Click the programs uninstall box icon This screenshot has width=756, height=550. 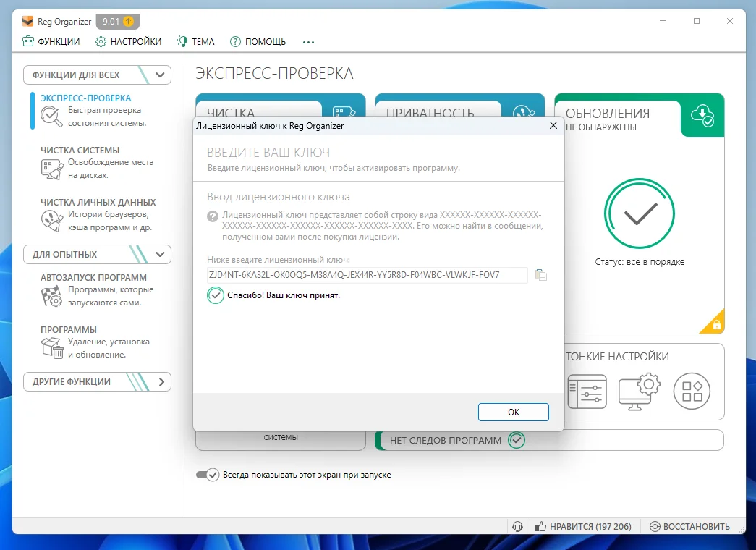52,348
